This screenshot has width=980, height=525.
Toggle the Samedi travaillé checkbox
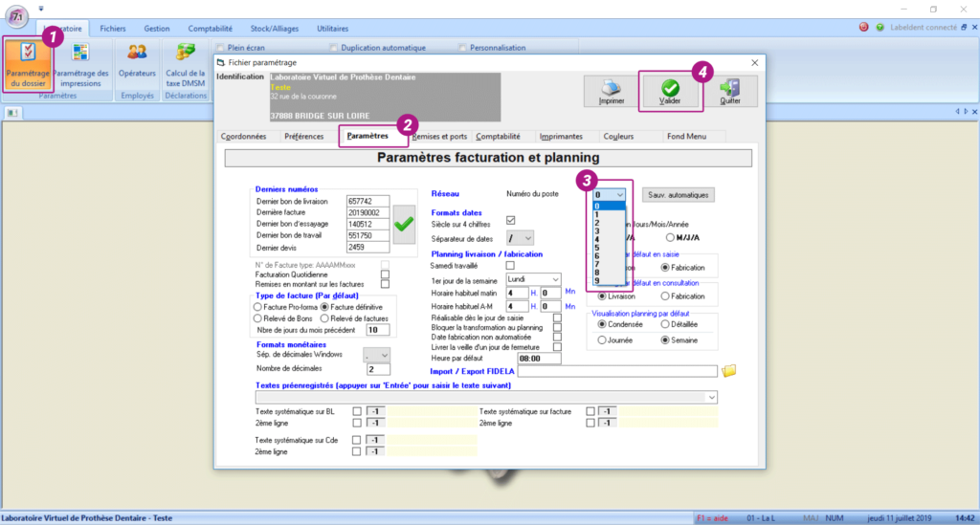[x=510, y=265]
